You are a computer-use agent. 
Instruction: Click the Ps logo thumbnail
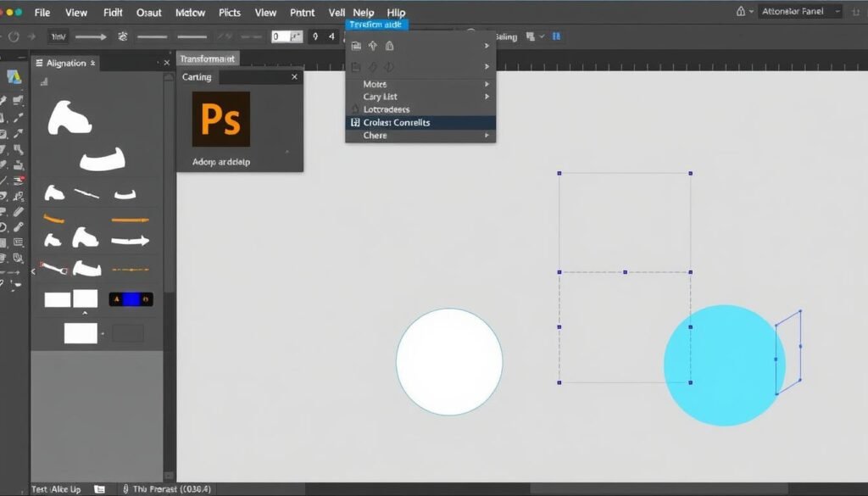tap(221, 119)
